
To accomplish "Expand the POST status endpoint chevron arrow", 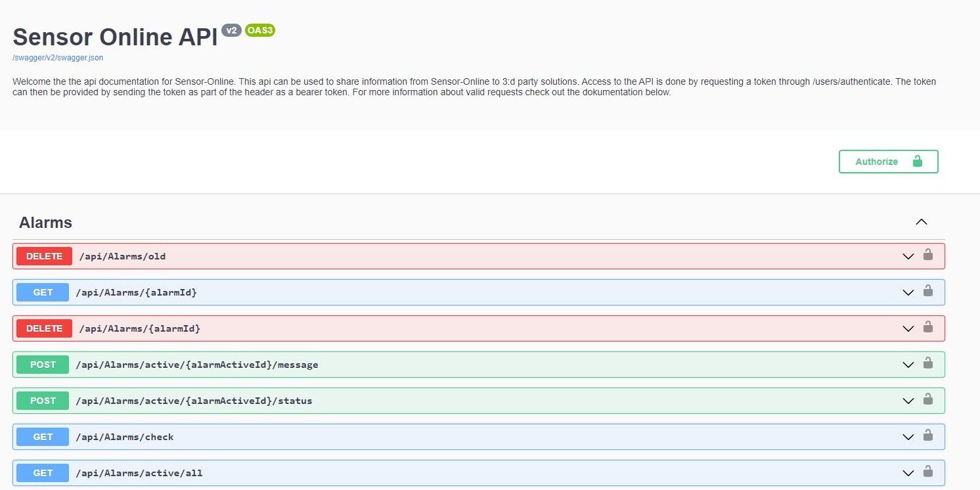I will 908,401.
